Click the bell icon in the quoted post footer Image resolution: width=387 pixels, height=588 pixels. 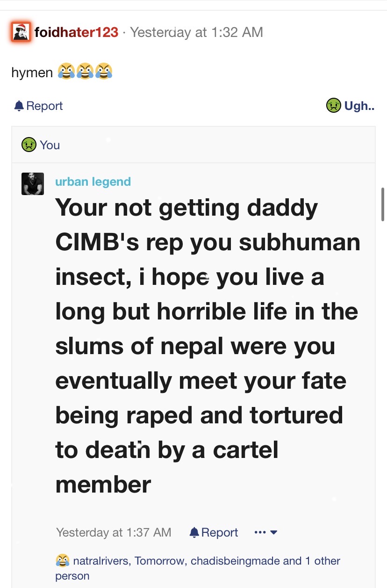[x=194, y=532]
